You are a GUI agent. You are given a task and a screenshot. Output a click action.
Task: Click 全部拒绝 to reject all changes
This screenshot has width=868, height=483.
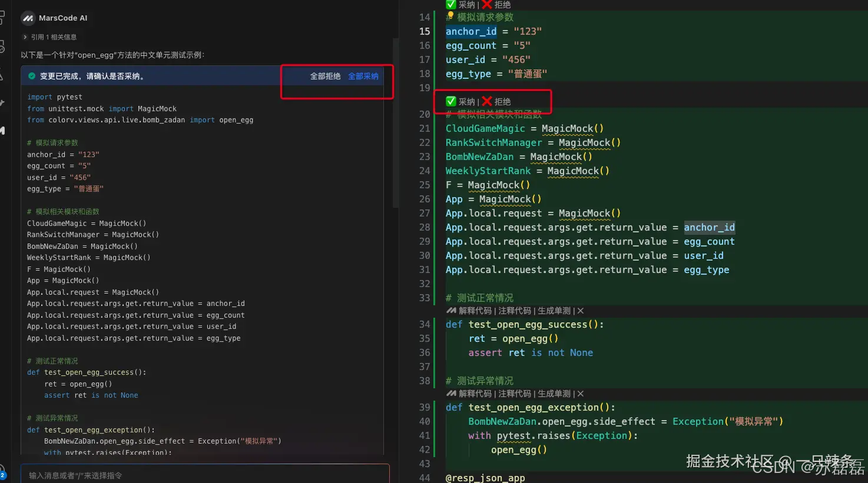(x=326, y=75)
